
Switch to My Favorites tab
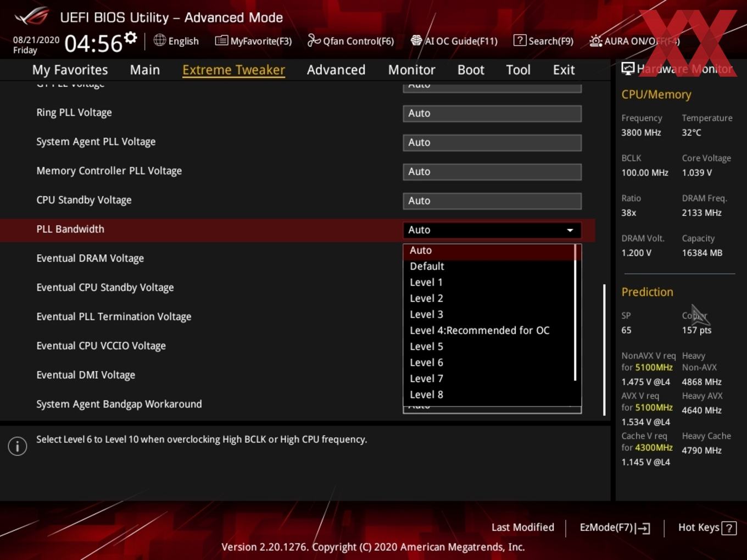(x=70, y=70)
